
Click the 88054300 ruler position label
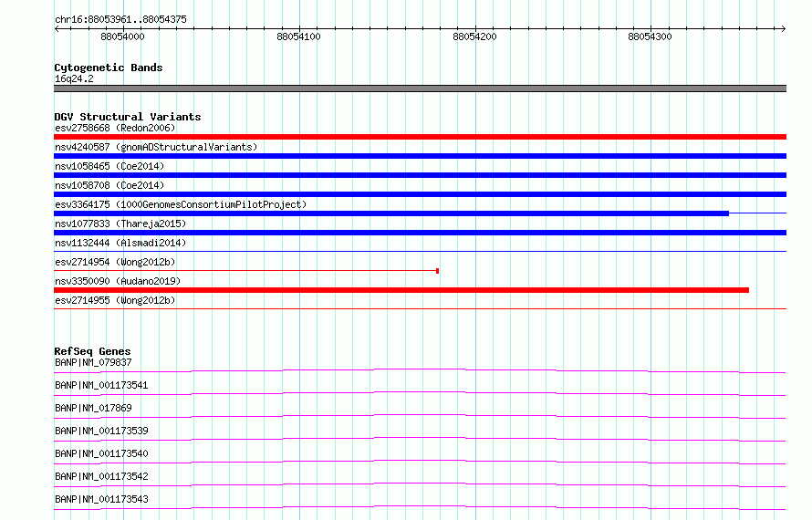650,36
